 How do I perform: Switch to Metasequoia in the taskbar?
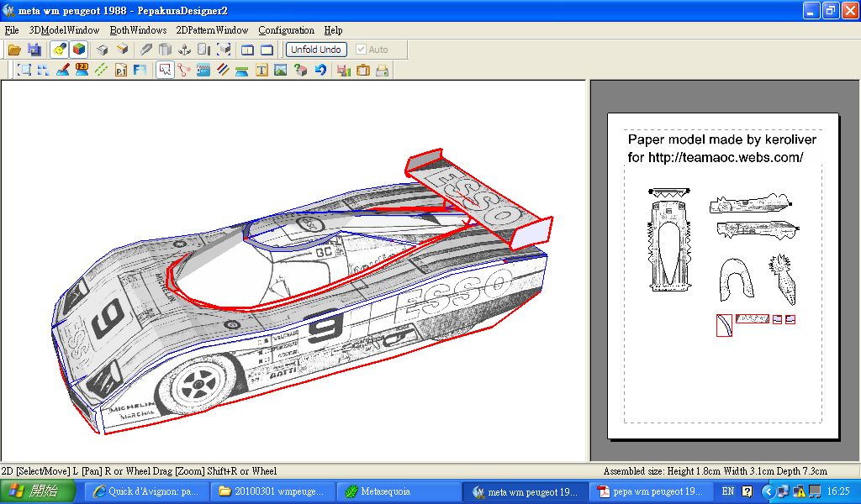pyautogui.click(x=380, y=491)
